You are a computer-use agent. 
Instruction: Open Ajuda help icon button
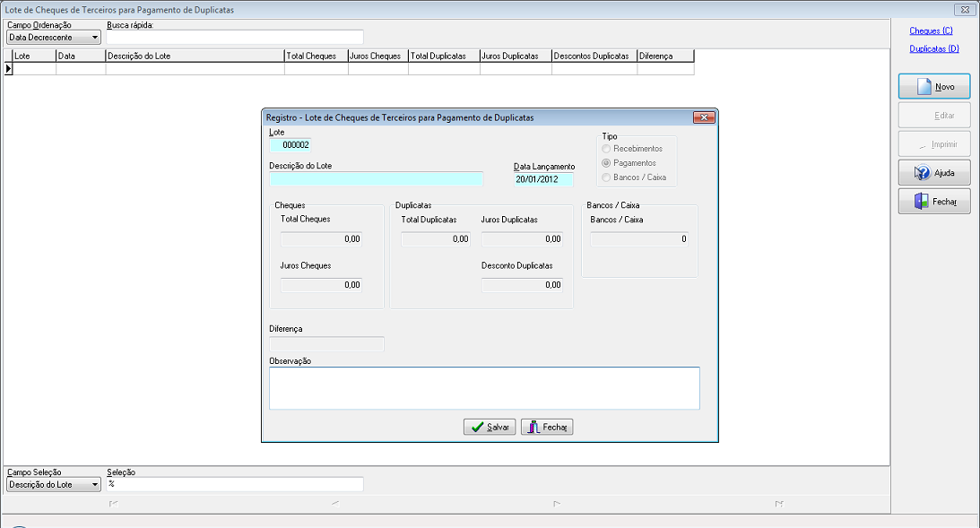click(933, 172)
